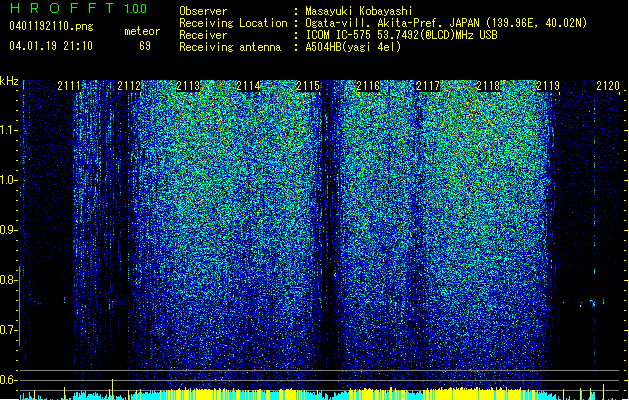Click the Observer label

[203, 11]
